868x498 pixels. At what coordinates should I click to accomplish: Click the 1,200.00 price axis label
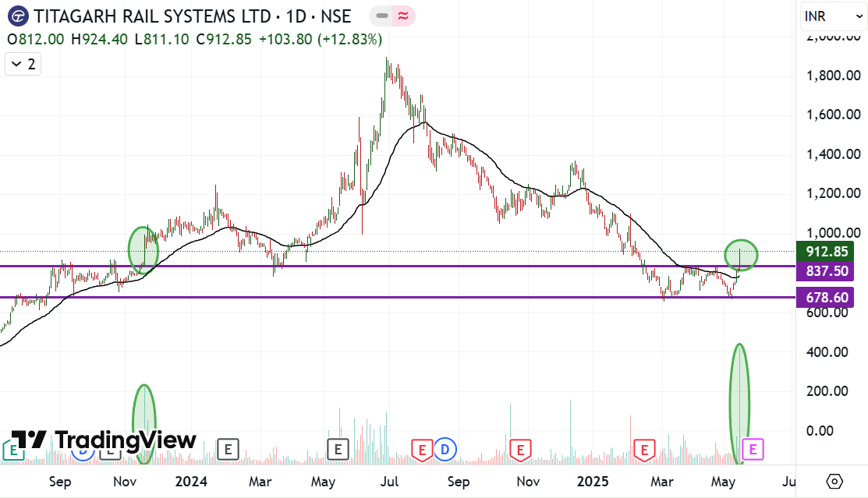click(834, 193)
